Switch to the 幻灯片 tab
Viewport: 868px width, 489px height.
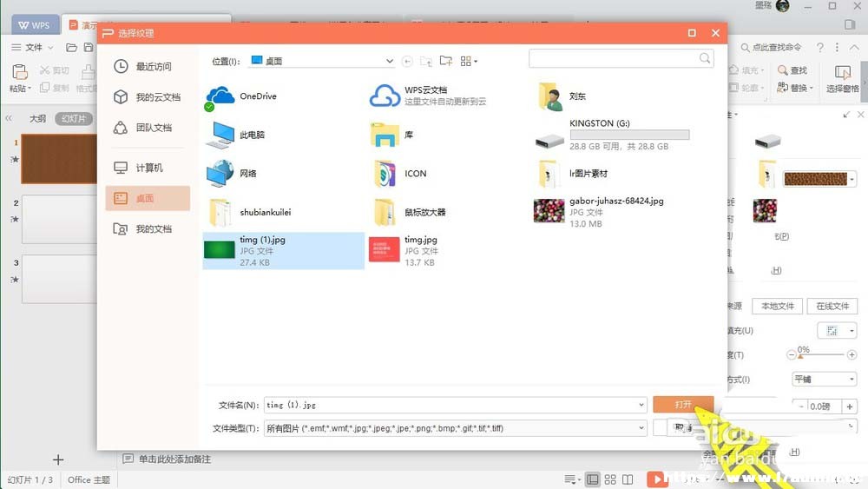74,118
